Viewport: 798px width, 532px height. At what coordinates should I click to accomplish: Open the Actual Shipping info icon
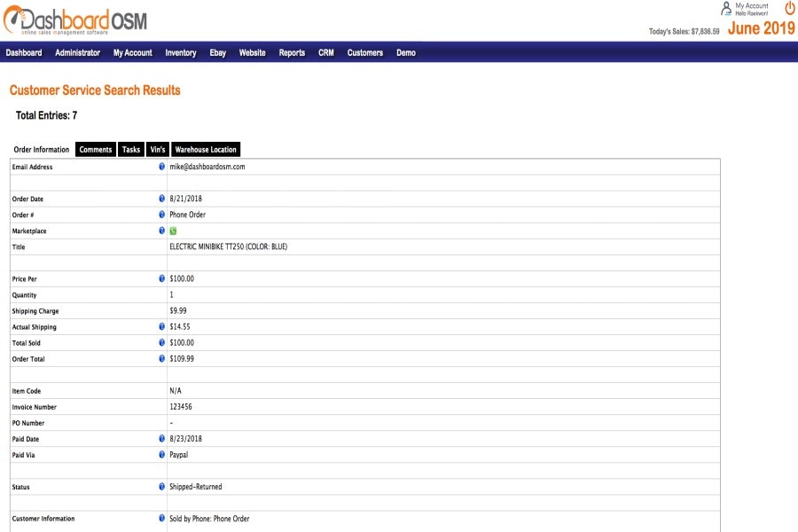[160, 326]
